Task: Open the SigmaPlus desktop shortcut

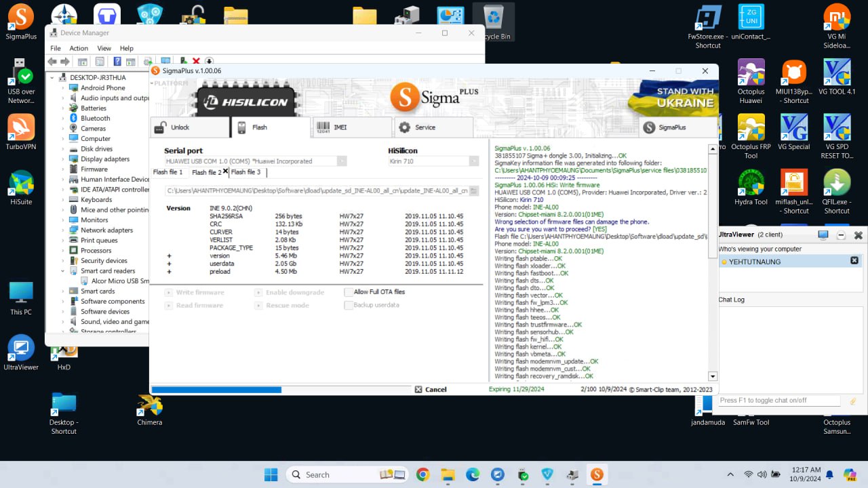Action: [x=21, y=21]
